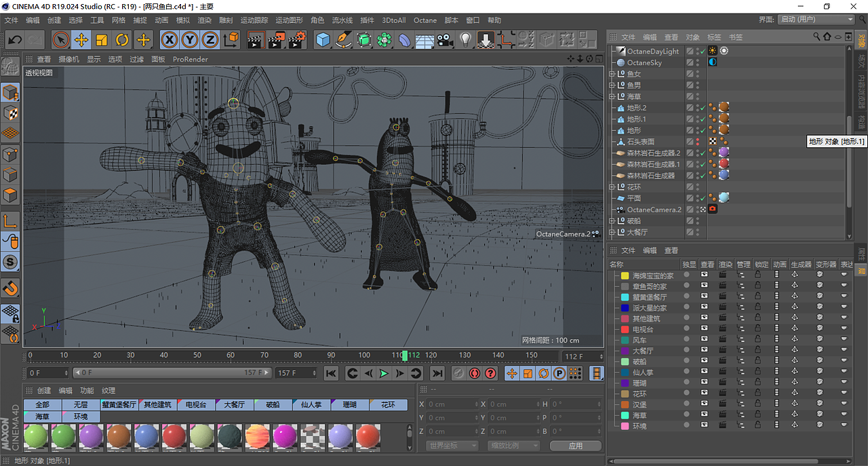Toggle enable checkmark for 地形.2 object
Screen dimensions: 868x466
point(703,108)
